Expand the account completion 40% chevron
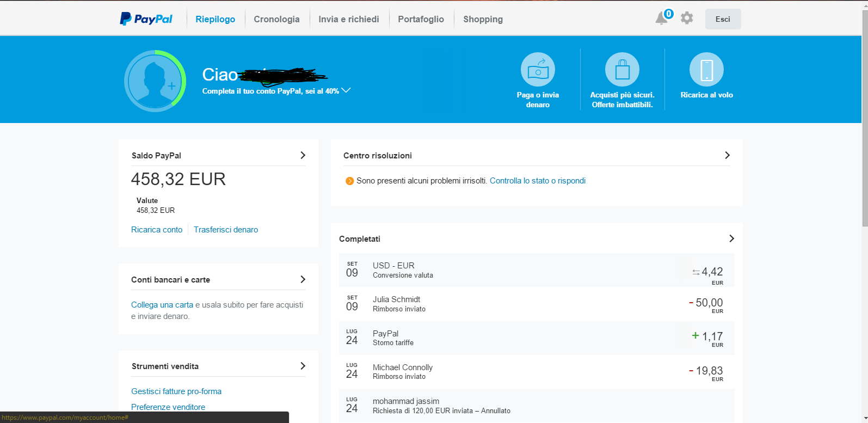This screenshot has width=868, height=423. [346, 90]
